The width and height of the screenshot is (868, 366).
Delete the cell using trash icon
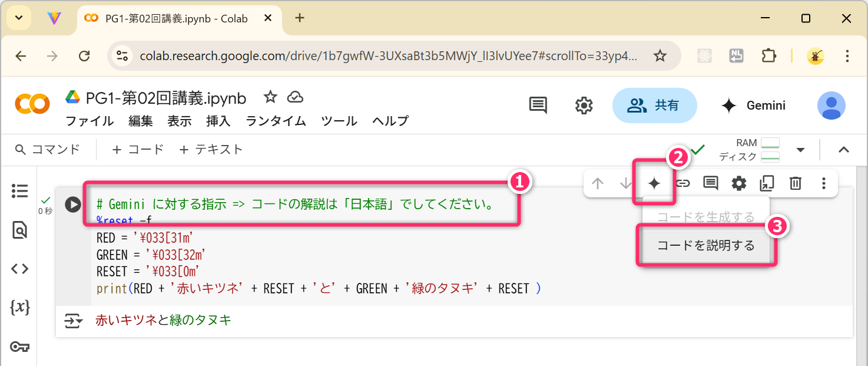[x=796, y=183]
